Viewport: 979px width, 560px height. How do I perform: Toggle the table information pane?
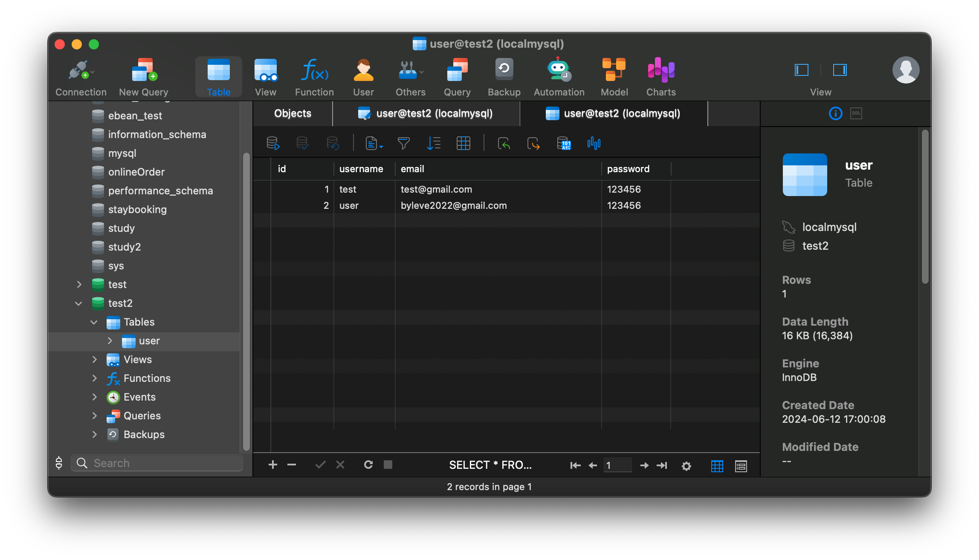click(835, 113)
